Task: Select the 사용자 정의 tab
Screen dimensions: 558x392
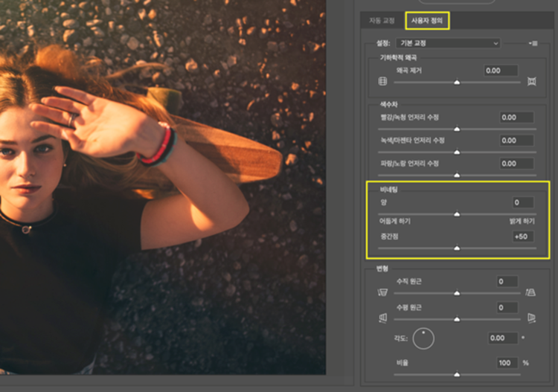Action: pos(427,21)
